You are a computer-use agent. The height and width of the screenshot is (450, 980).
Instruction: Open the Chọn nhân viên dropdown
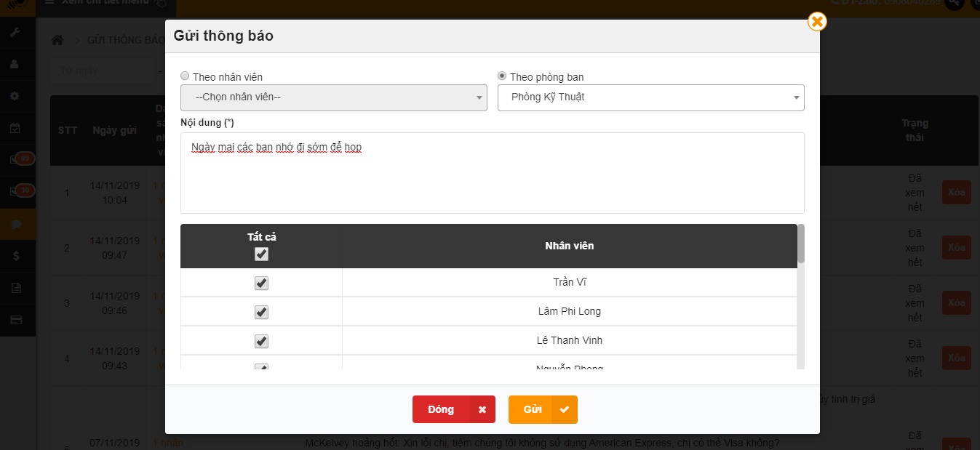coord(333,97)
